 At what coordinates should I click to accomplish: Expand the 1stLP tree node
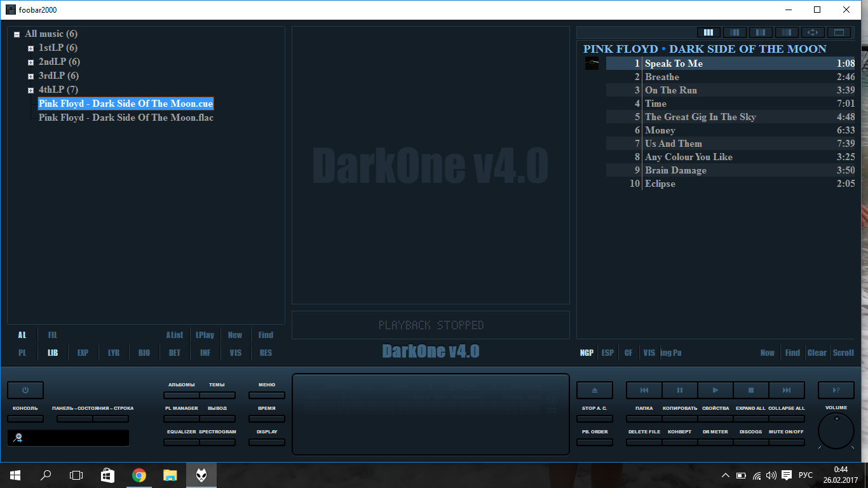31,48
